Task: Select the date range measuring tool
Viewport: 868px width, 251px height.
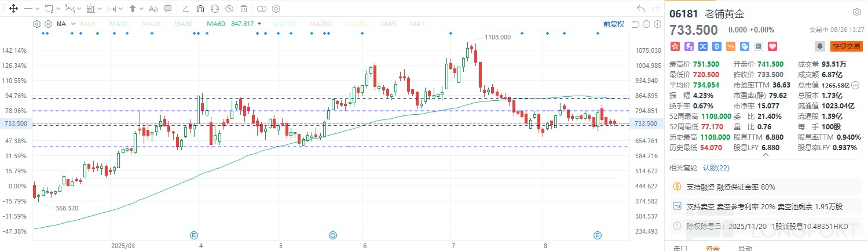Action: click(112, 9)
